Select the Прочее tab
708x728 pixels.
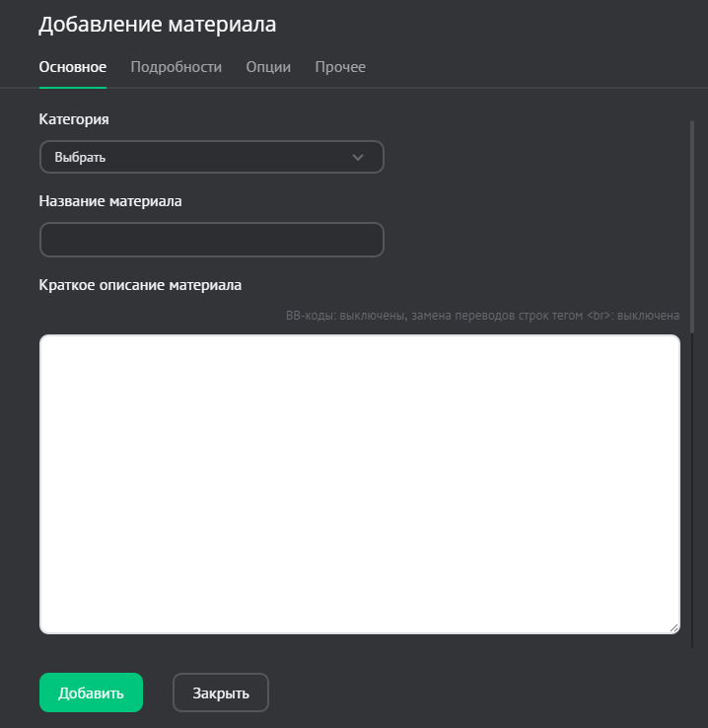[340, 67]
